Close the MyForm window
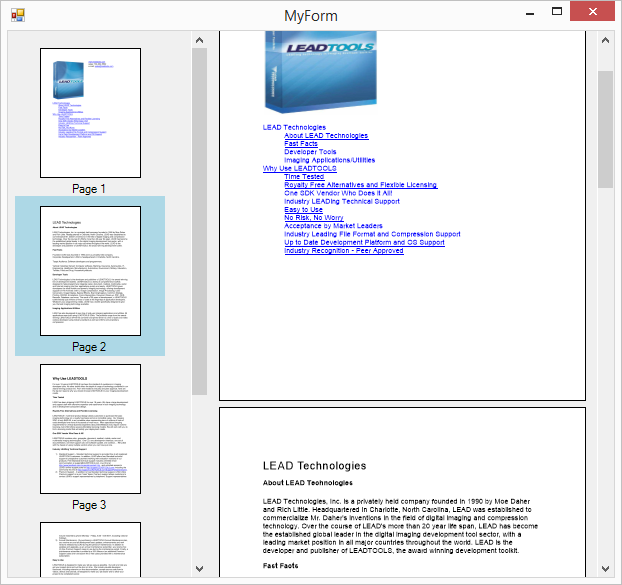 (593, 11)
